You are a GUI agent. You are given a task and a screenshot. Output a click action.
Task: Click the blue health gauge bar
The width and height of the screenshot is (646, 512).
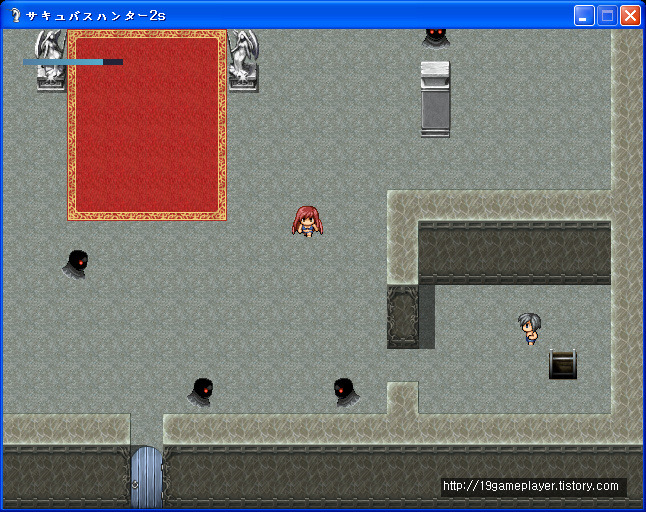73,62
